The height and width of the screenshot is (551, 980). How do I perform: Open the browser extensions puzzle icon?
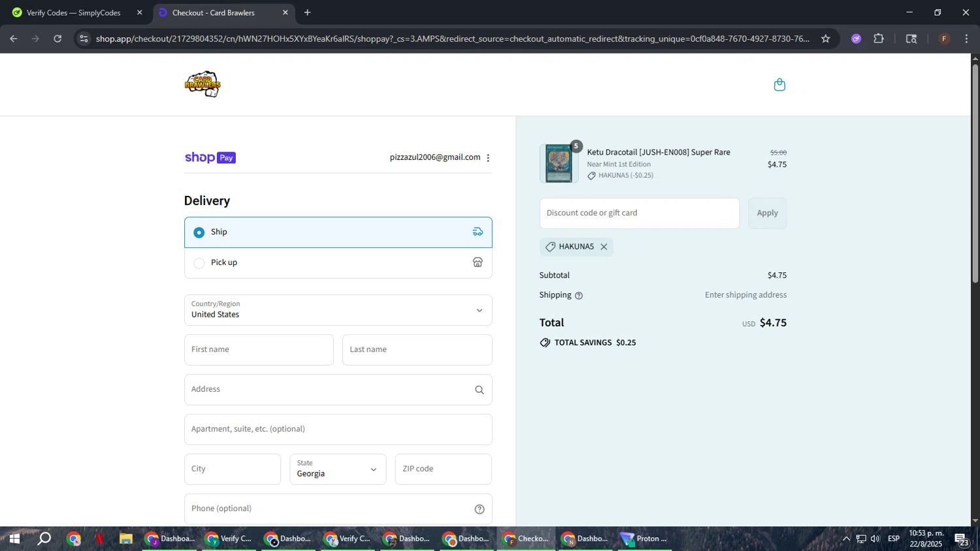pos(879,39)
